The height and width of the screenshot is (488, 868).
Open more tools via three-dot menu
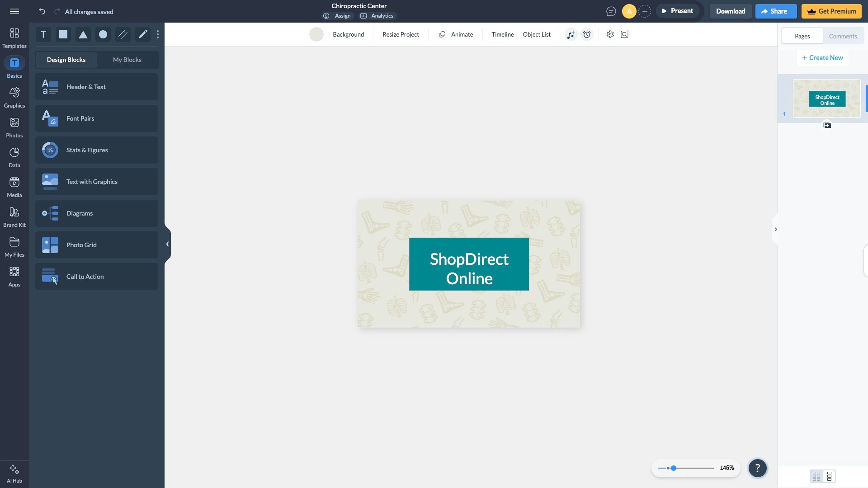158,34
